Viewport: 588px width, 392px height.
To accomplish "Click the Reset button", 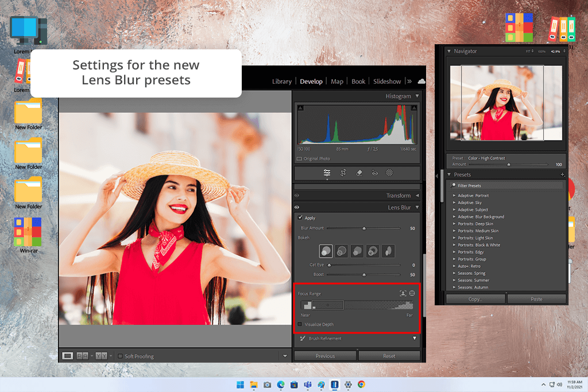I will pos(389,356).
